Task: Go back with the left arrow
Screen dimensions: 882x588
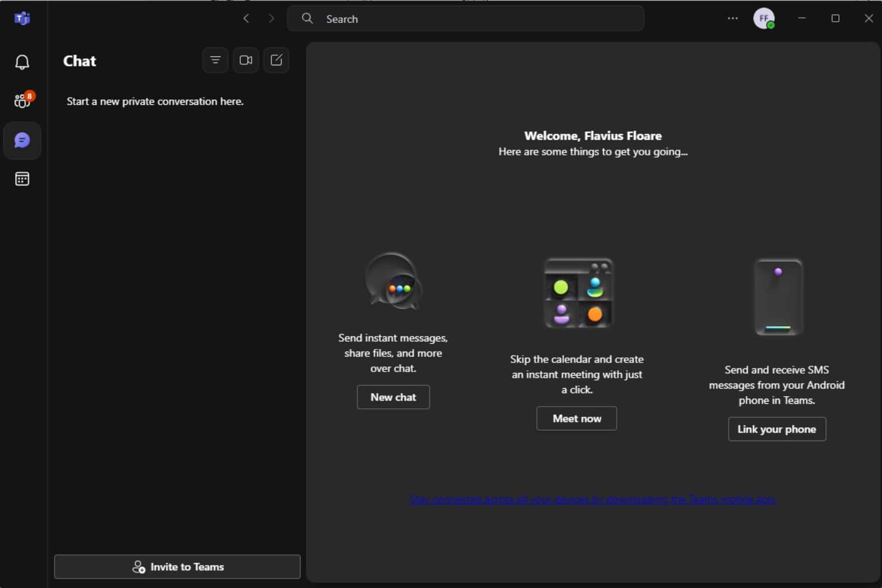Action: click(246, 18)
